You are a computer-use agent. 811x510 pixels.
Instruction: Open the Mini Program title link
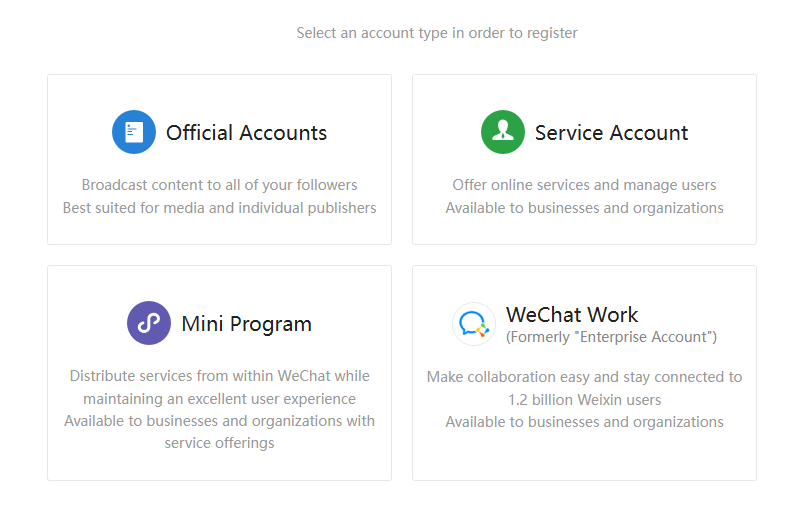(246, 324)
